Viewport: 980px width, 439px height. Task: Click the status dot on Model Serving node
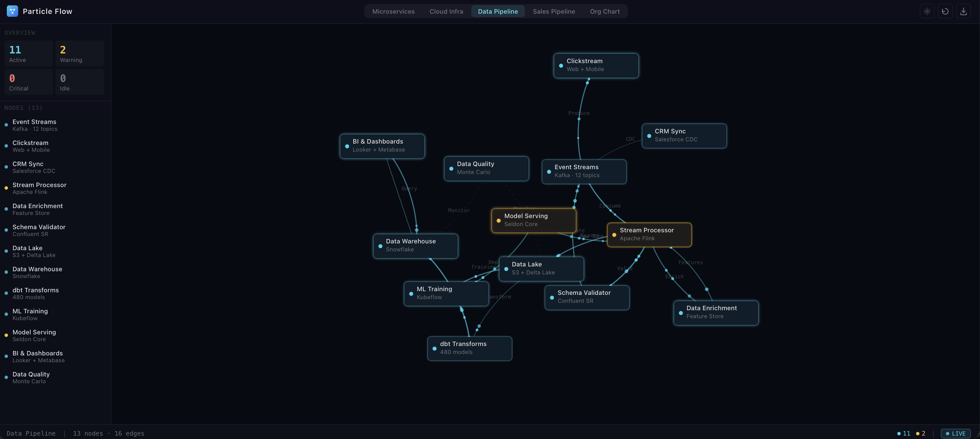point(499,221)
